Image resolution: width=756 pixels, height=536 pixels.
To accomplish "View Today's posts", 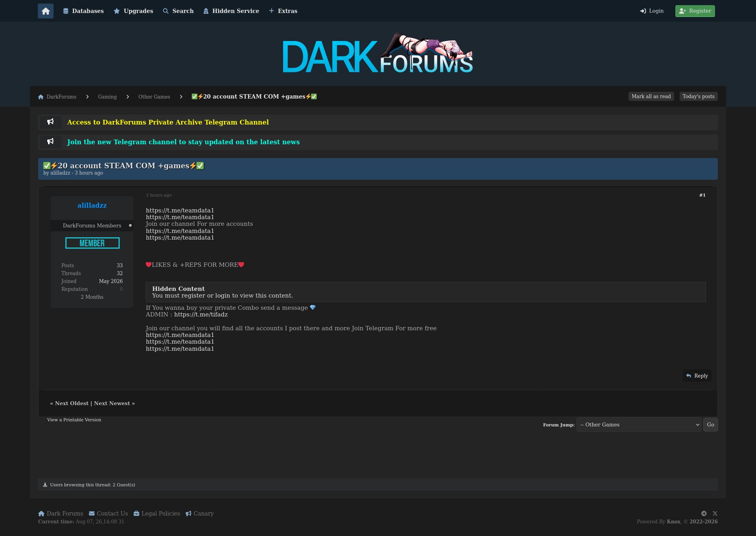I will [699, 97].
